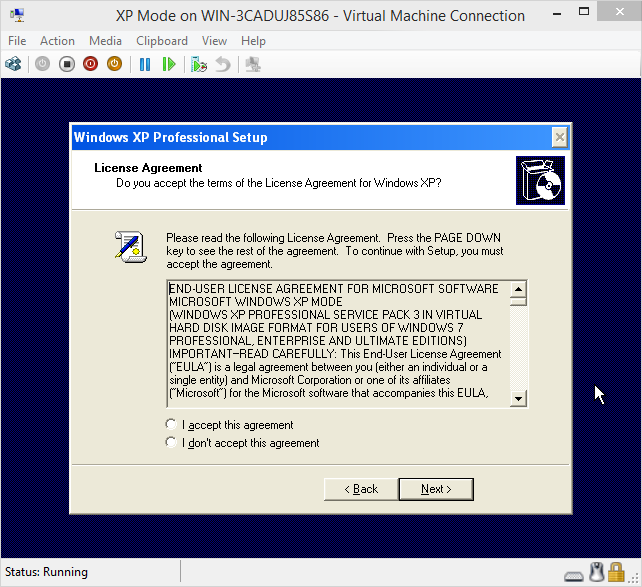Screen dimensions: 642x587
Task: Click the green Reset icon
Action: (169, 64)
